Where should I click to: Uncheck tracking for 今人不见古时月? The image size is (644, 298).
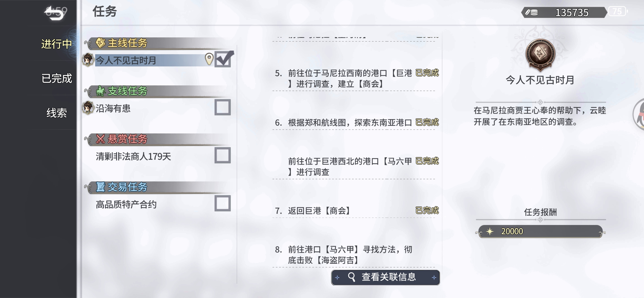coord(223,59)
